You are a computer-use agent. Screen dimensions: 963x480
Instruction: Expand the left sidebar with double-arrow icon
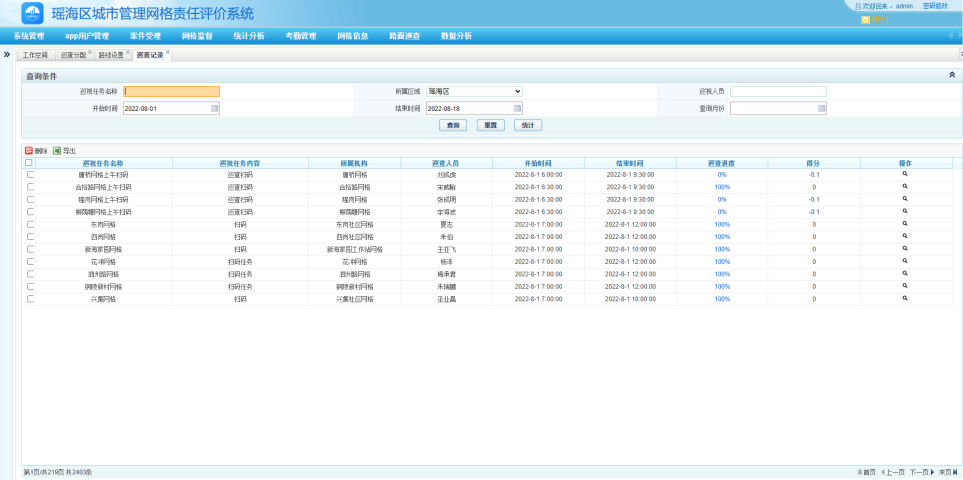click(7, 54)
